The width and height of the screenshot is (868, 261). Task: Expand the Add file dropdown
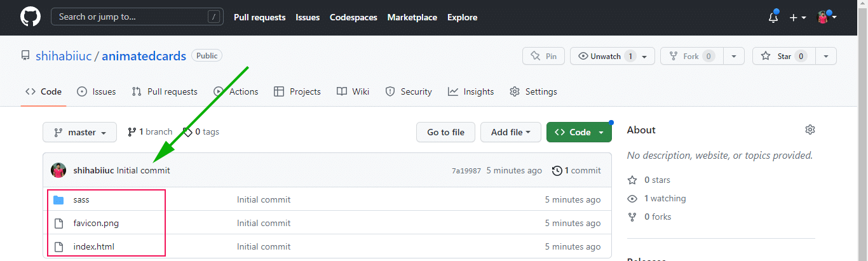(x=511, y=132)
